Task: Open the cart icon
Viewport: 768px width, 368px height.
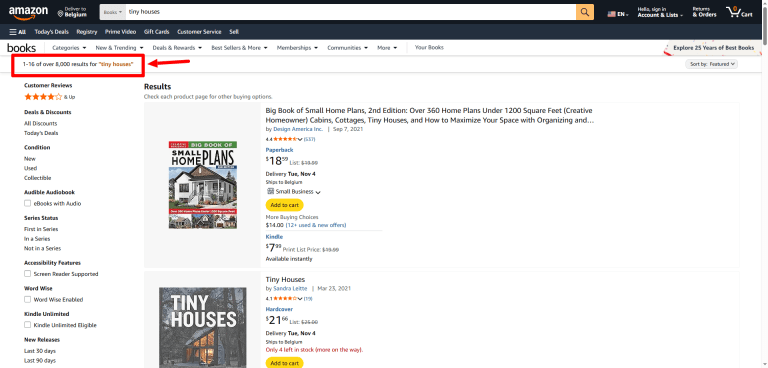Action: click(740, 12)
